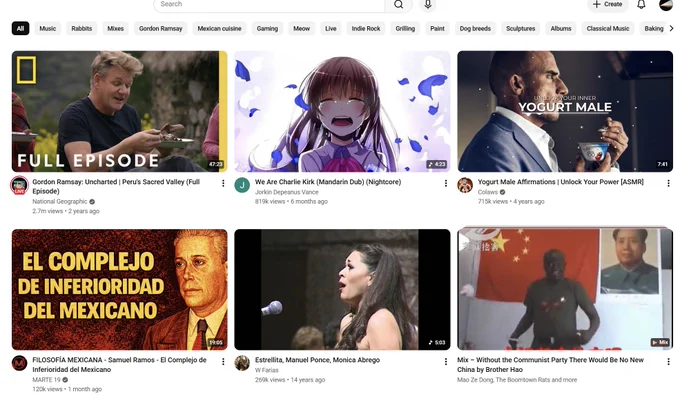The image size is (680, 403).
Task: Open title Filosofía Mexicana - Samuel Ramos
Action: (x=119, y=365)
